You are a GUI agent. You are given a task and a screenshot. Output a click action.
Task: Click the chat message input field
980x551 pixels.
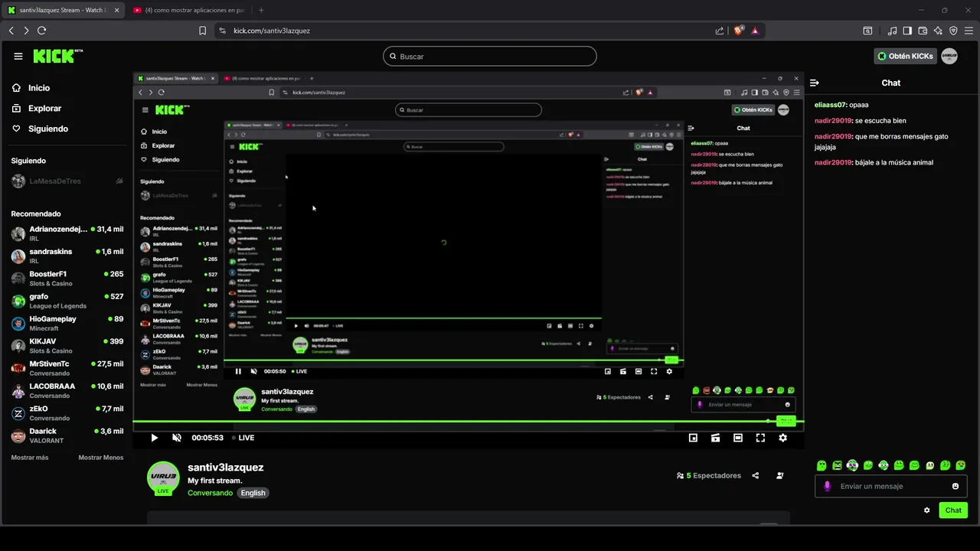tap(891, 486)
